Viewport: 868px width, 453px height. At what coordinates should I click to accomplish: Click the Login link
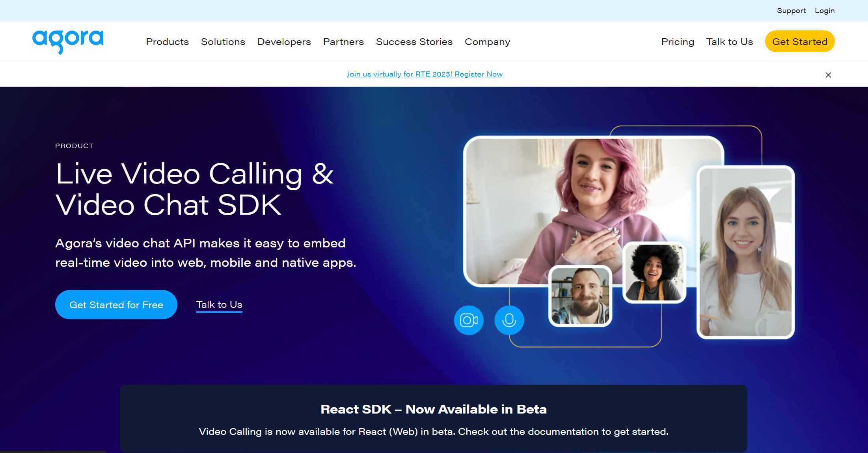[825, 11]
